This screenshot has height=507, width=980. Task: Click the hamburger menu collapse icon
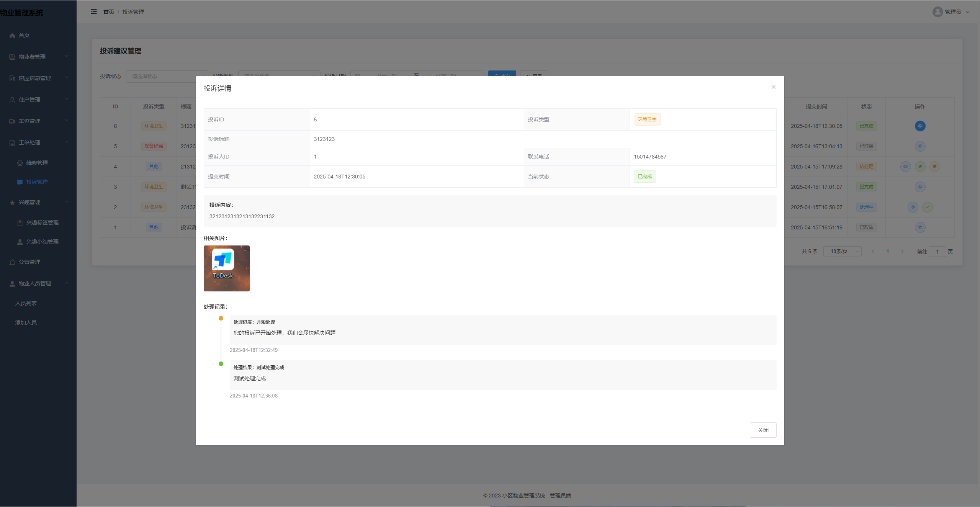94,12
